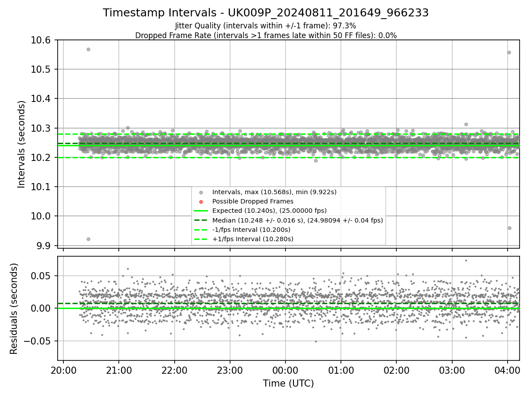Viewport: 532px width, 399px height.
Task: Click the red dot marker for Possible Dropped Frames
Action: pos(201,202)
